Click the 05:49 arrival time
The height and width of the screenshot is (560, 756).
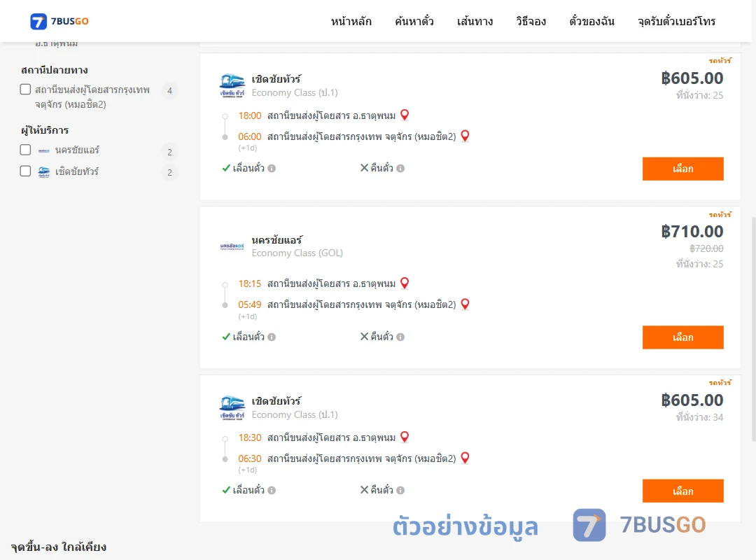[250, 304]
